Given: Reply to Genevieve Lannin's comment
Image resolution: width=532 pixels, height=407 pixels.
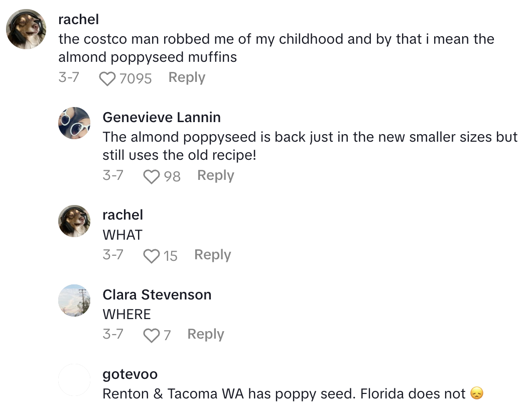Looking at the screenshot, I should click(x=215, y=175).
